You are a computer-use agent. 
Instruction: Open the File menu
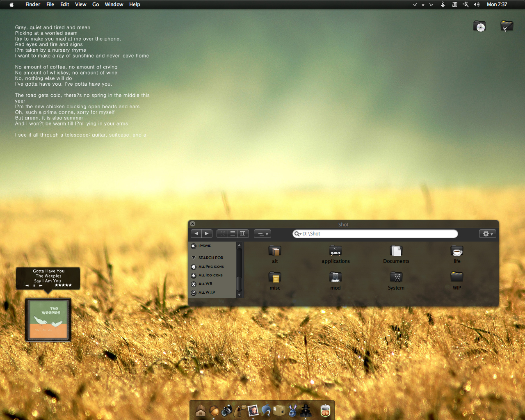click(50, 5)
